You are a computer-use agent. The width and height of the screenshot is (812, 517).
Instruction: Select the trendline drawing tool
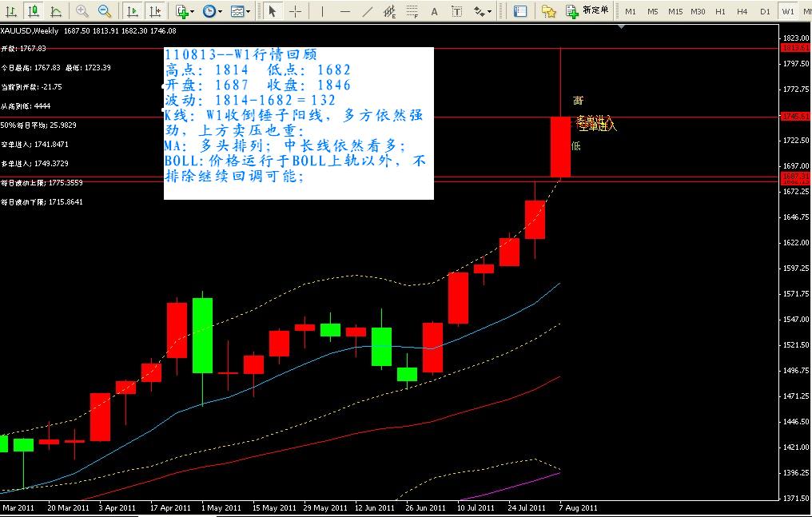[367, 11]
